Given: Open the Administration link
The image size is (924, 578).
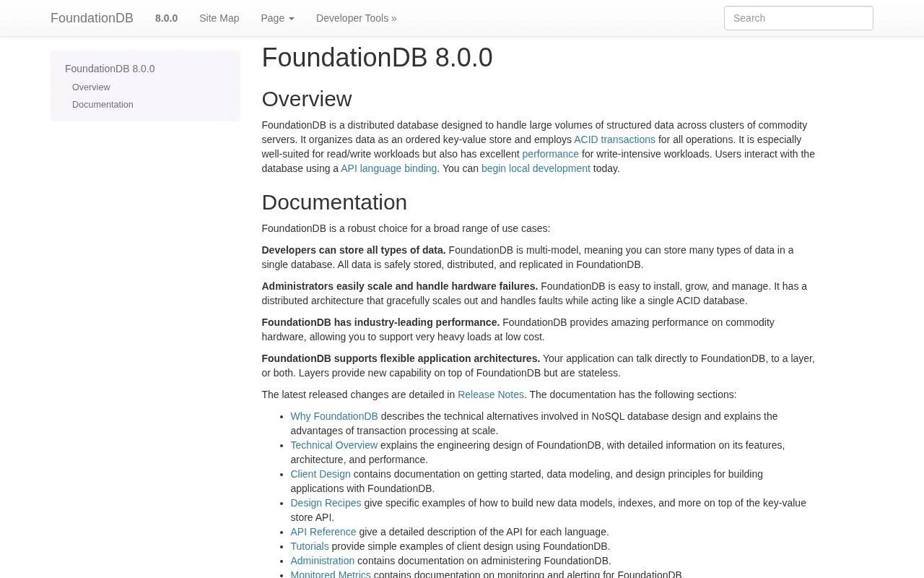Looking at the screenshot, I should pyautogui.click(x=323, y=561).
